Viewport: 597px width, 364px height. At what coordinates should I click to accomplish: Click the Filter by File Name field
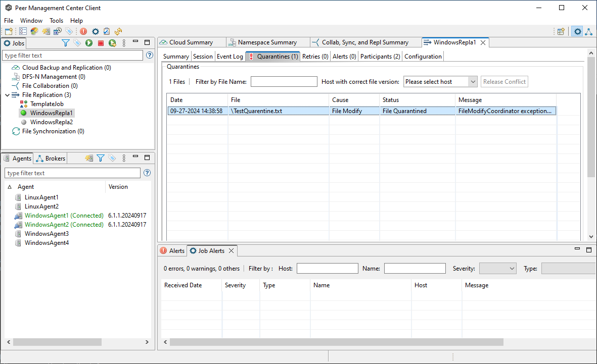[284, 82]
